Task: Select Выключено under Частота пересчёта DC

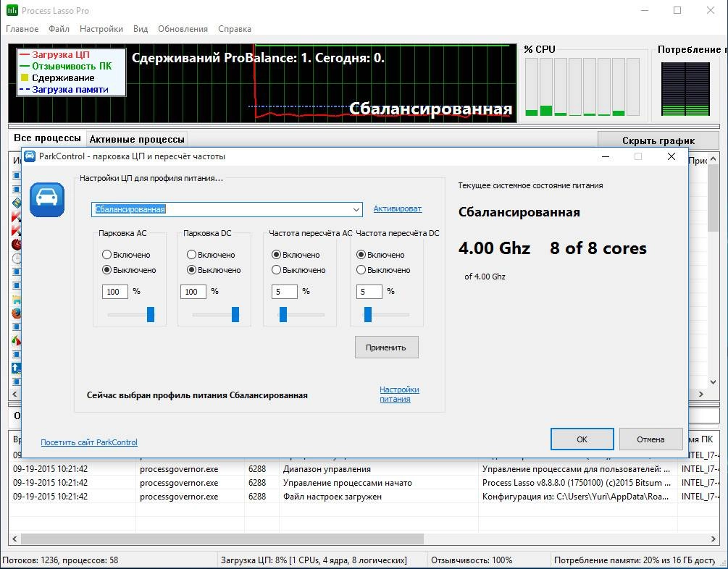Action: (383, 269)
